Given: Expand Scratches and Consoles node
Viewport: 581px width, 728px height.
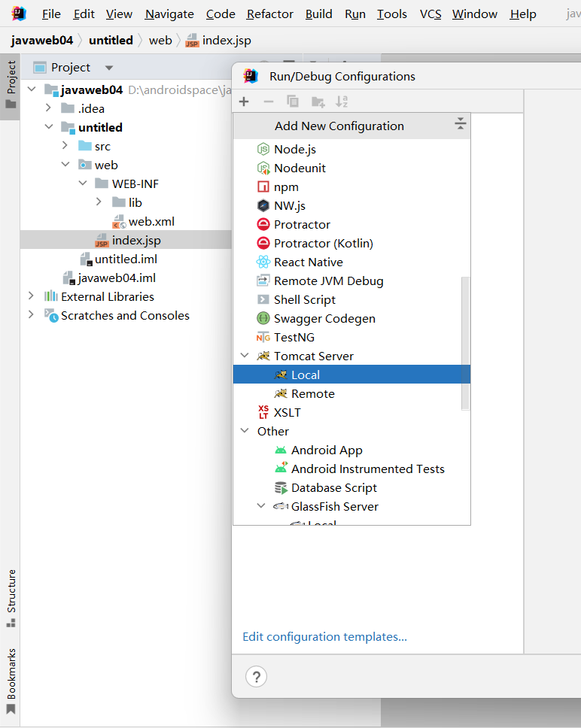Looking at the screenshot, I should [x=31, y=315].
